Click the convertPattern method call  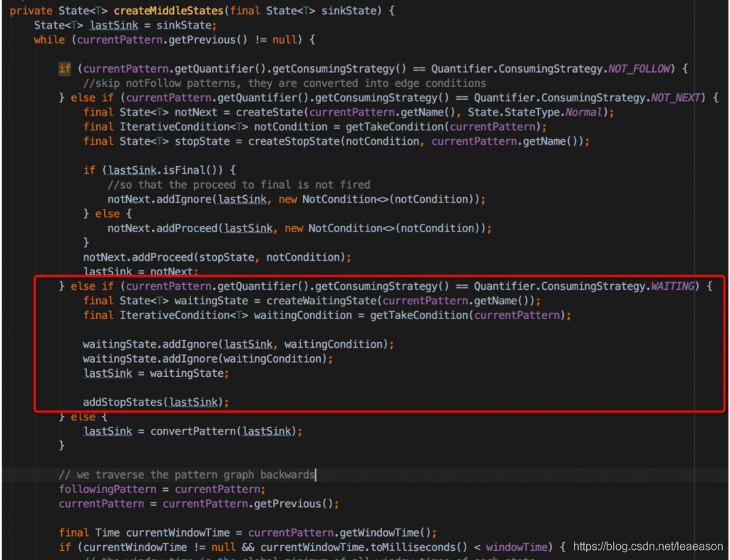click(193, 431)
